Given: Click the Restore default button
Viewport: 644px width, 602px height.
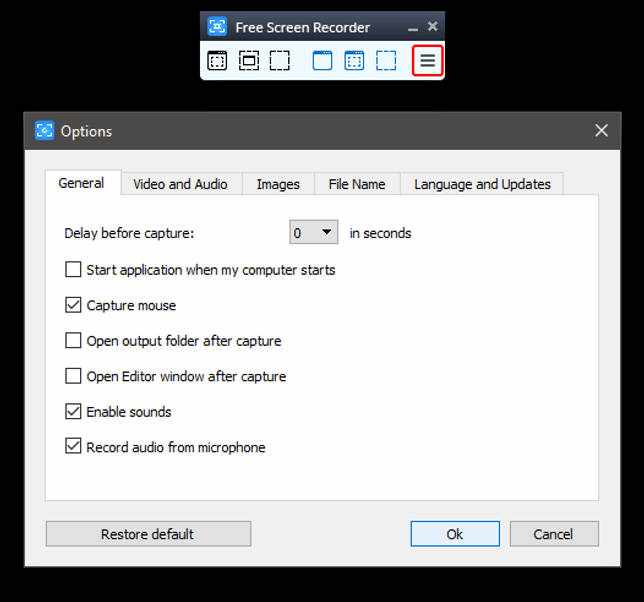Looking at the screenshot, I should click(x=148, y=534).
